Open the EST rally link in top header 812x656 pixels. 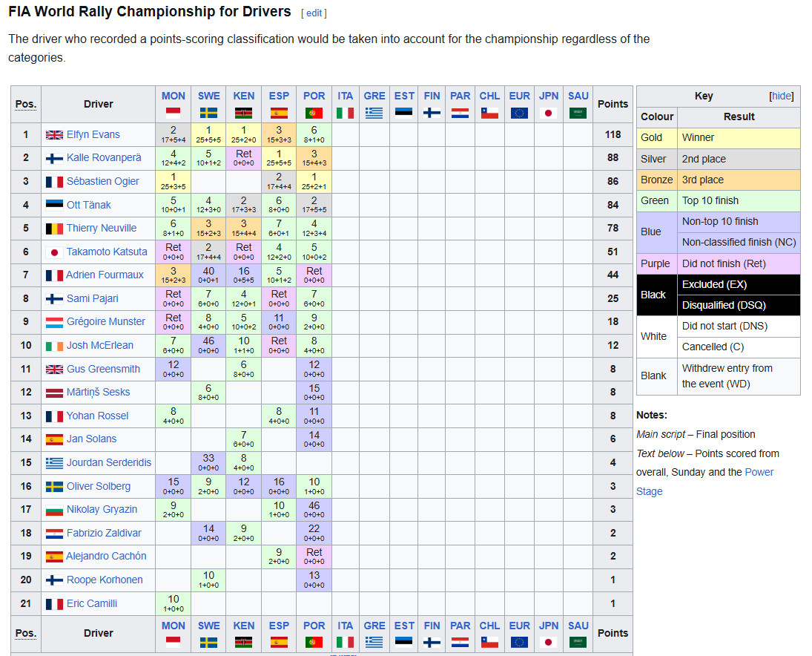(404, 96)
